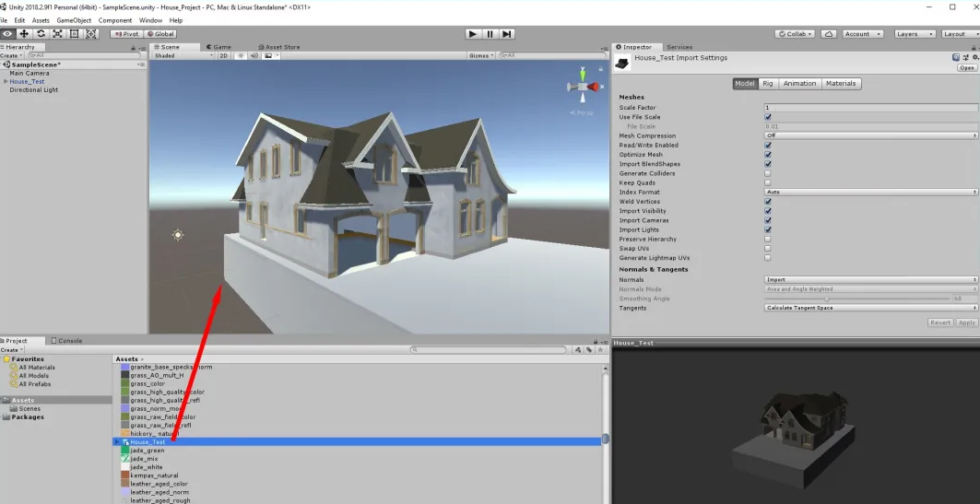Open the Window menu

click(x=150, y=20)
